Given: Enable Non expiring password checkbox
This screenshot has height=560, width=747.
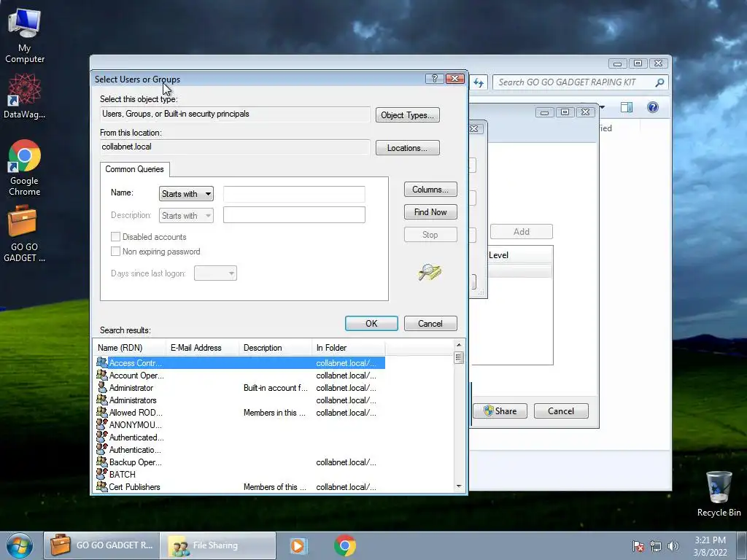Looking at the screenshot, I should coord(115,251).
